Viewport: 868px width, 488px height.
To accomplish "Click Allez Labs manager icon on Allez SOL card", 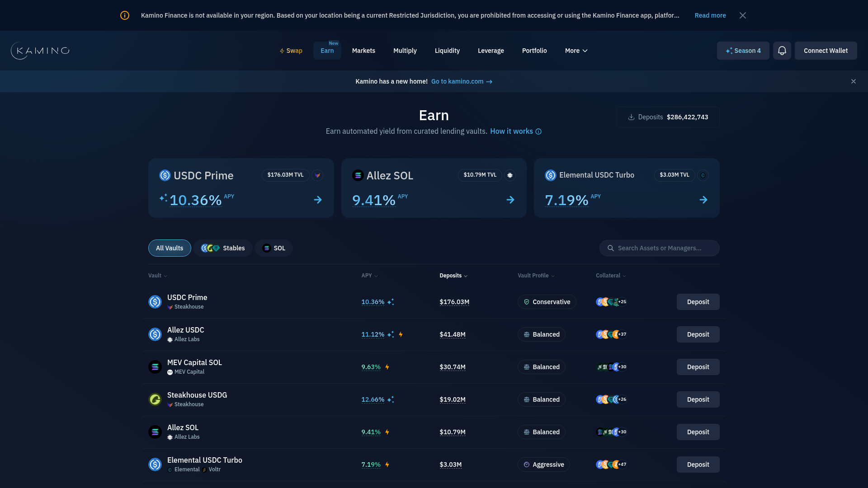I will click(510, 175).
